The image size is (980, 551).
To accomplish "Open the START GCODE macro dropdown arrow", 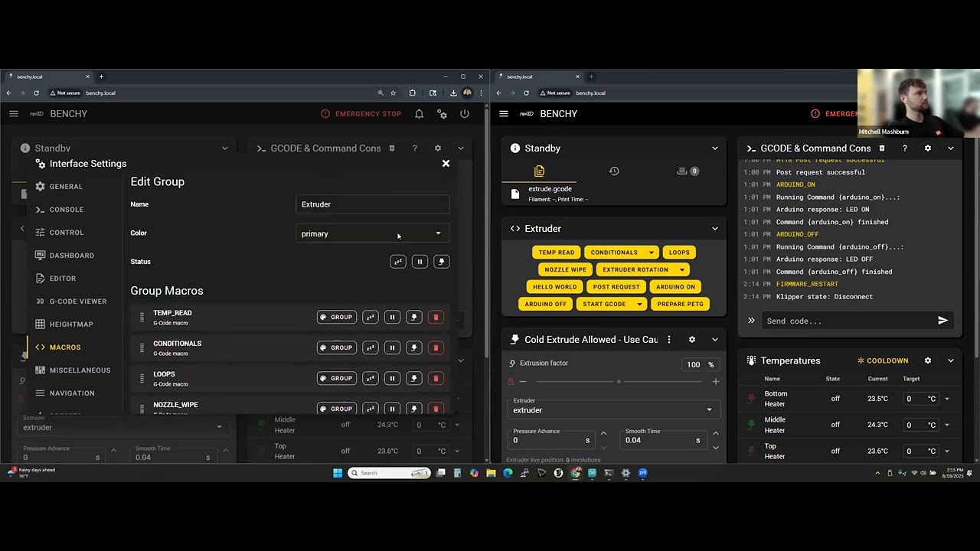I will click(639, 304).
